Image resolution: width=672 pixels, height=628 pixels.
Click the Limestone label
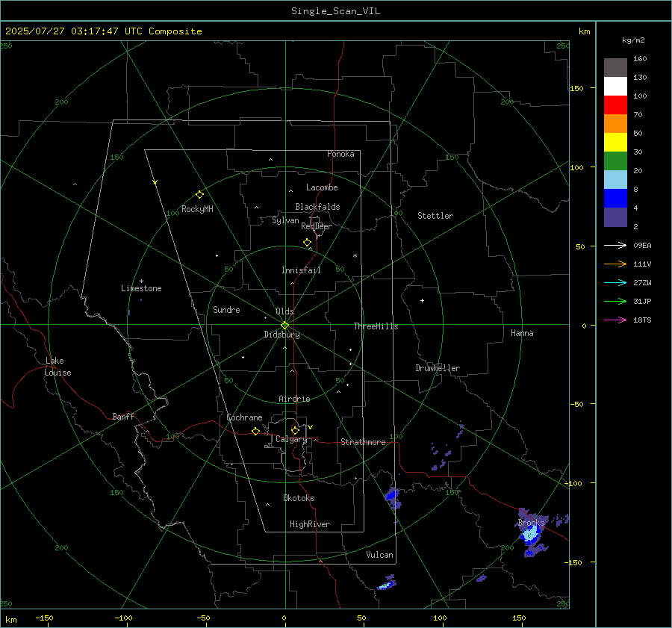click(x=141, y=288)
